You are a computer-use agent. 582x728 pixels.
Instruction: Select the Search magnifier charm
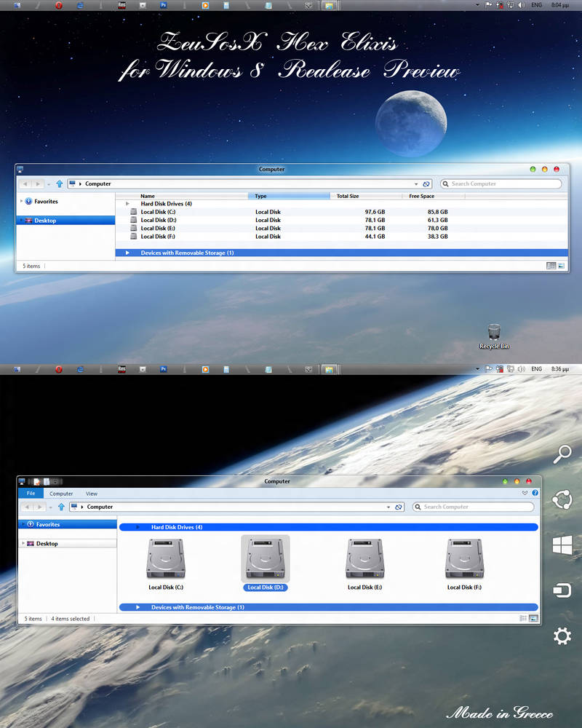pyautogui.click(x=562, y=454)
